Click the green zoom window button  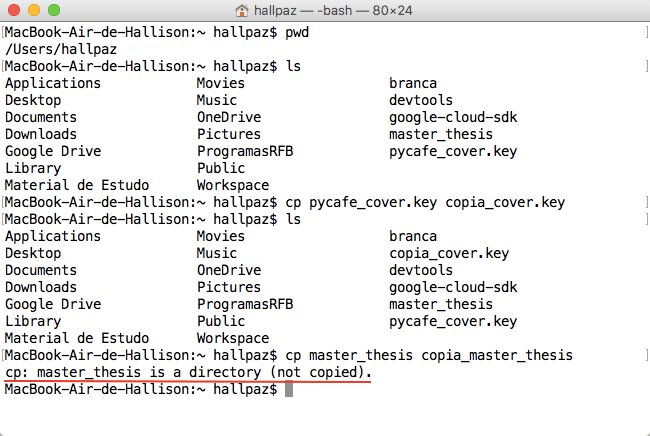pyautogui.click(x=54, y=10)
